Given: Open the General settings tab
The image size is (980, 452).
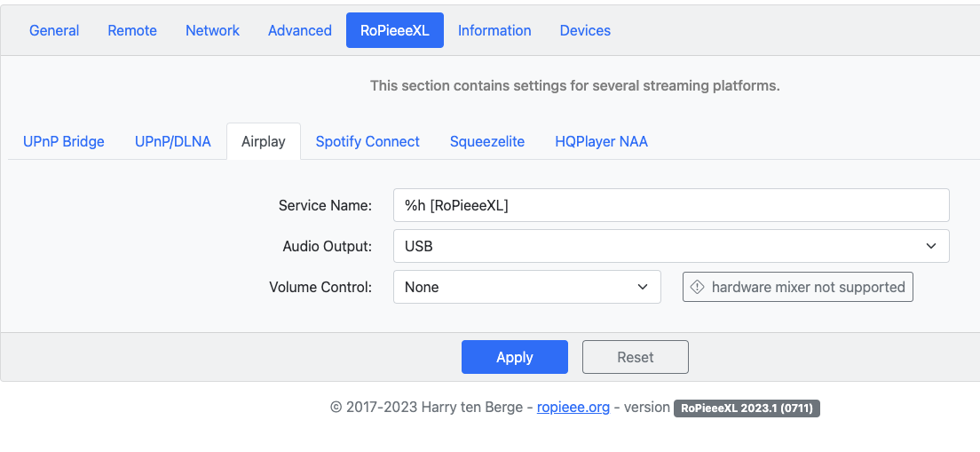Looking at the screenshot, I should click(x=54, y=30).
